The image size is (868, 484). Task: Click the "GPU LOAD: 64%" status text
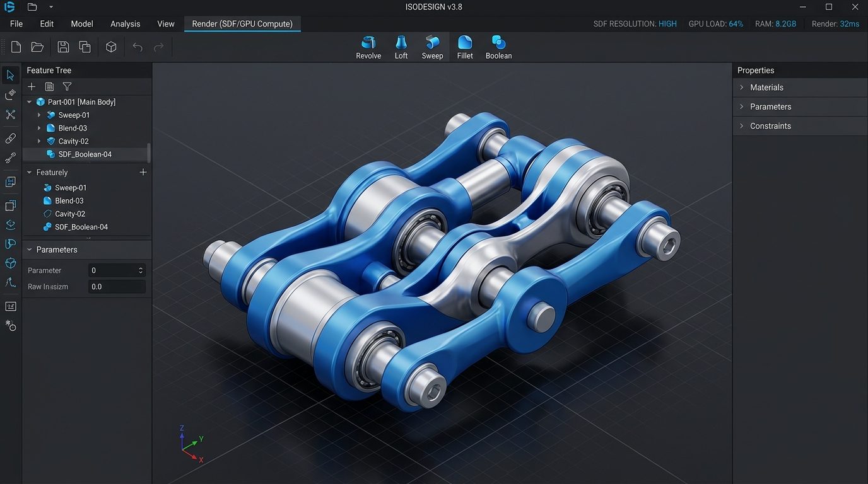[716, 24]
